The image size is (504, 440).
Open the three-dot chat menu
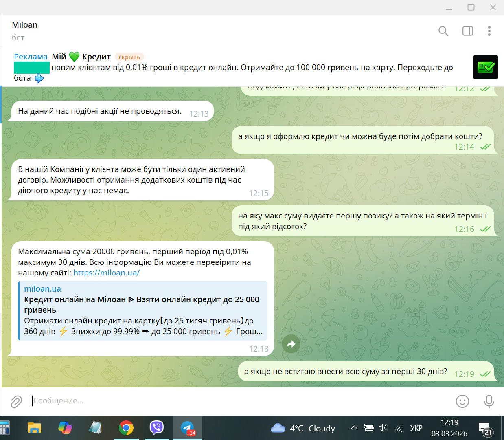(x=489, y=31)
